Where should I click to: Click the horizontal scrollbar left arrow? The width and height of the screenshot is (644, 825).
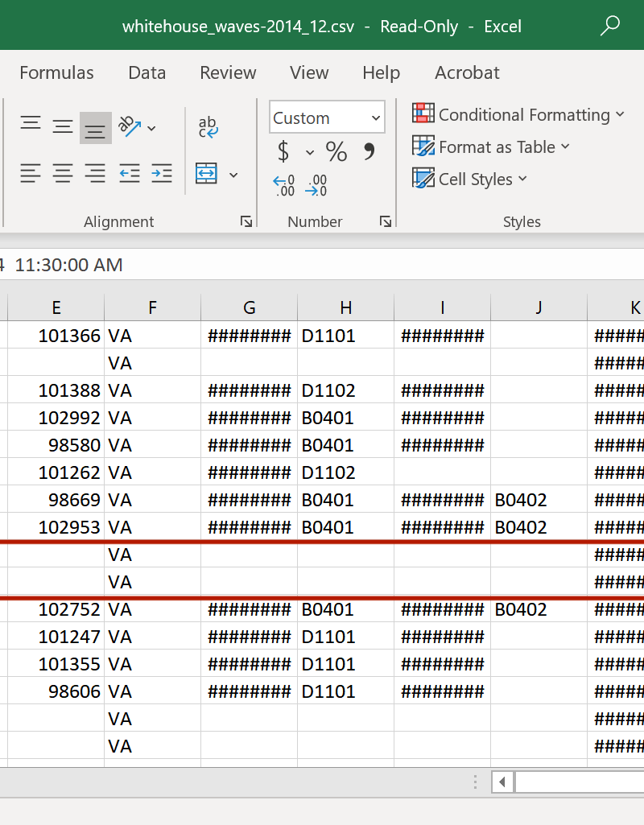click(502, 781)
